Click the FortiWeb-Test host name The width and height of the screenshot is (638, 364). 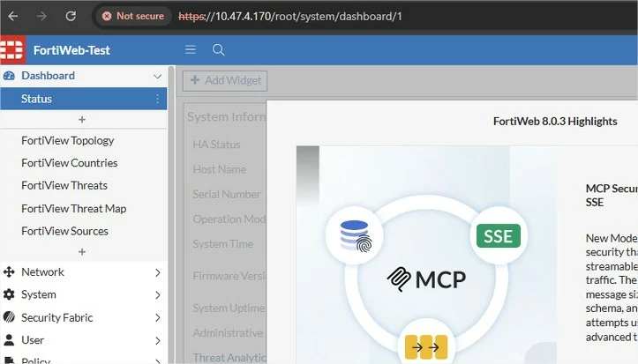click(x=71, y=50)
